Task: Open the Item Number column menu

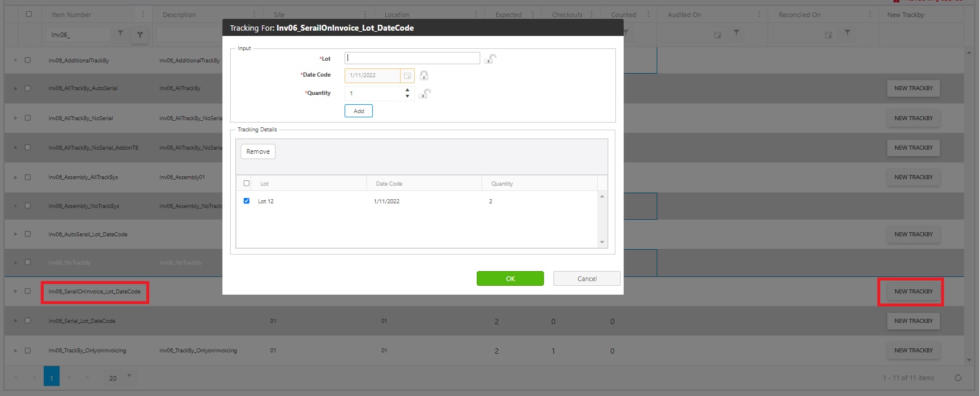Action: (143, 15)
